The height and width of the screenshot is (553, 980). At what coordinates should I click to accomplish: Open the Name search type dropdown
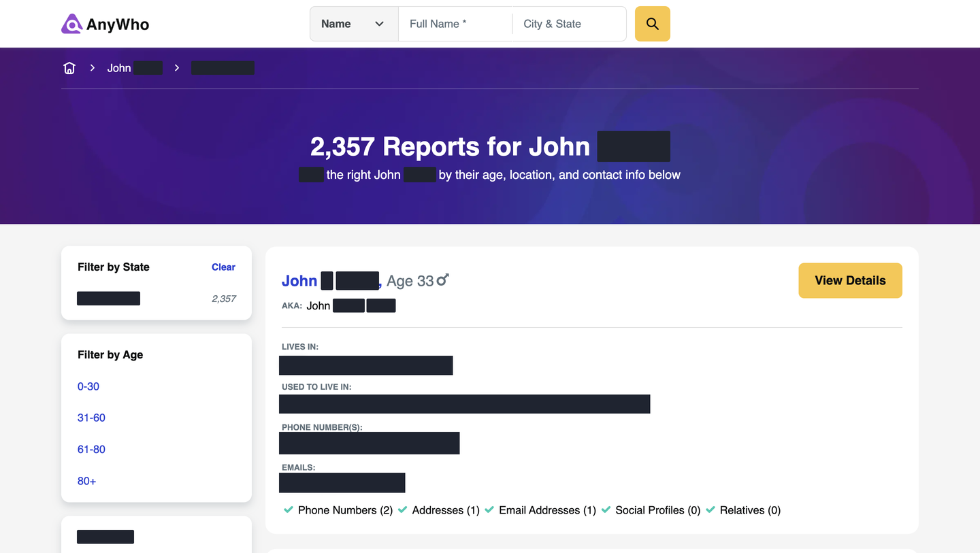click(354, 24)
